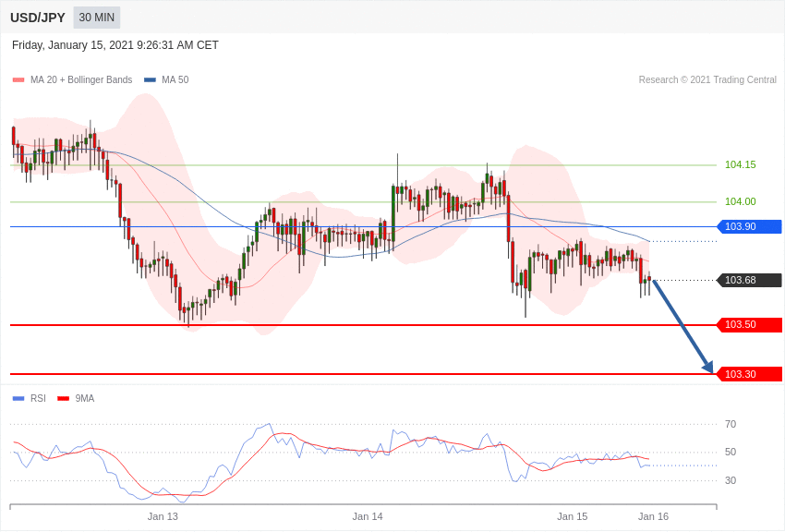
Task: Click the date and time stamp text
Action: [115, 45]
